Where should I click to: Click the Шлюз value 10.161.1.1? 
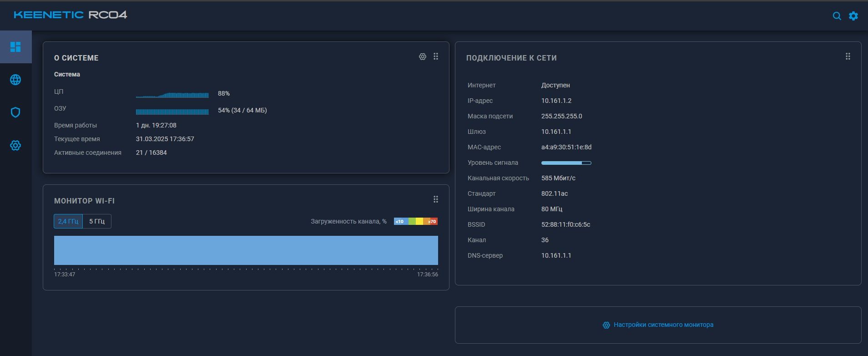point(556,132)
